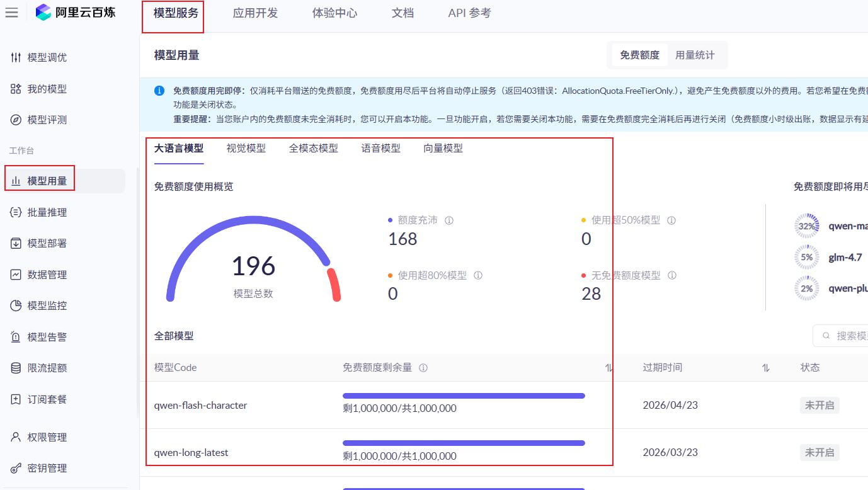Viewport: 868px width, 490px height.
Task: Open 模型评测 in the sidebar
Action: [39, 120]
